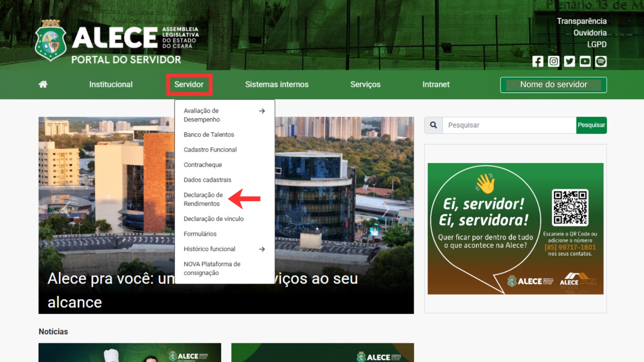Click the magnifying glass search icon

click(x=433, y=125)
